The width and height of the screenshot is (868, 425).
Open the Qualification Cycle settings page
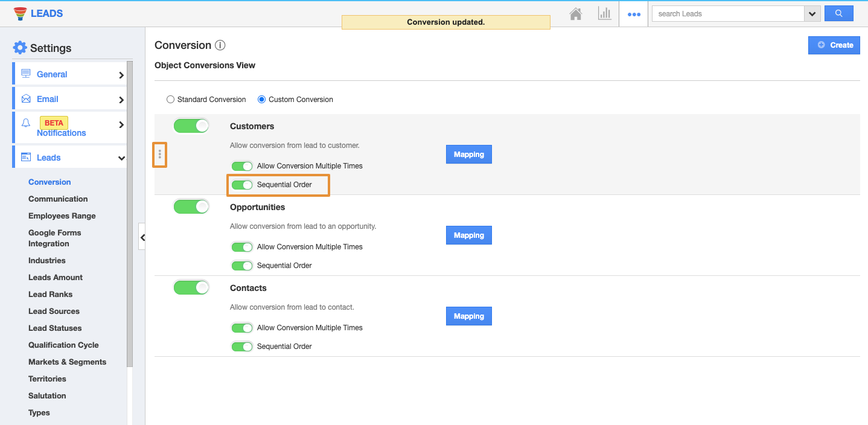(x=63, y=345)
